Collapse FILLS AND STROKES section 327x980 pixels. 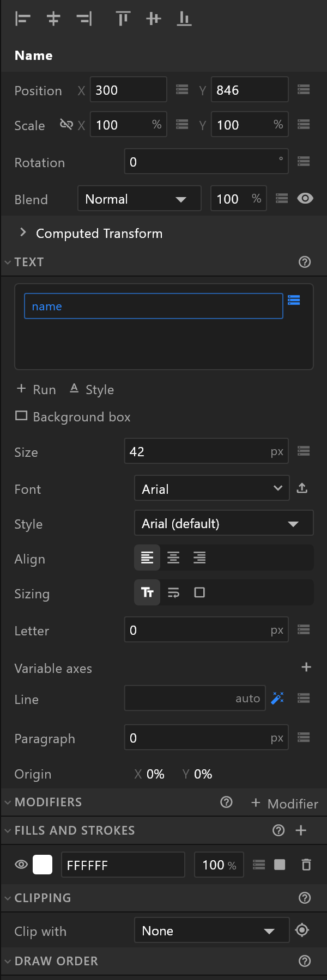pyautogui.click(x=8, y=831)
